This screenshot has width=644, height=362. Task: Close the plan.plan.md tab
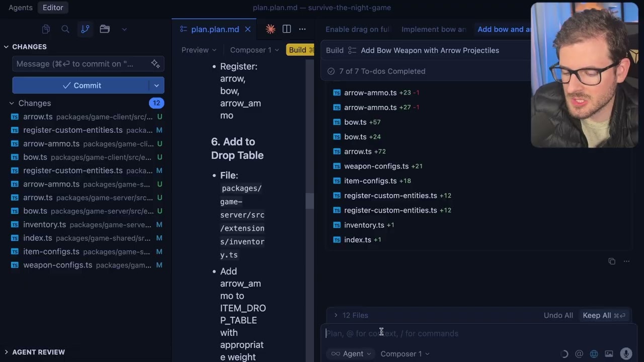point(248,29)
